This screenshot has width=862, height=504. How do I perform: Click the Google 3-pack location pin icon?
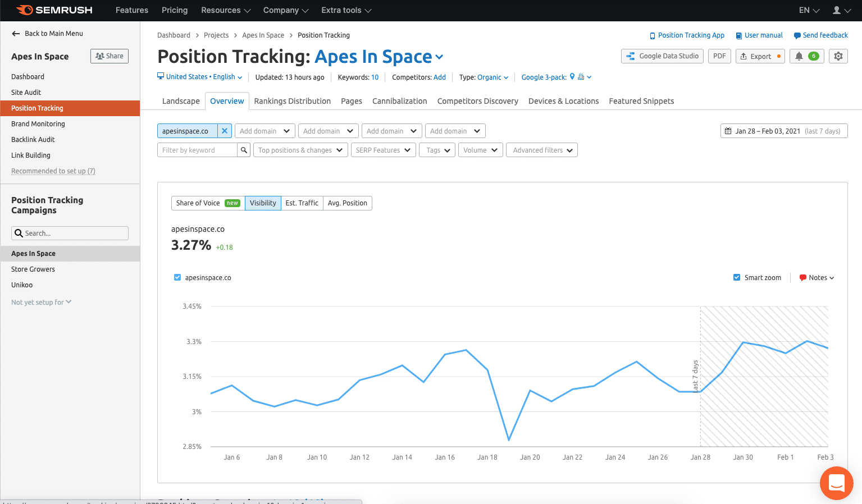[x=572, y=76]
